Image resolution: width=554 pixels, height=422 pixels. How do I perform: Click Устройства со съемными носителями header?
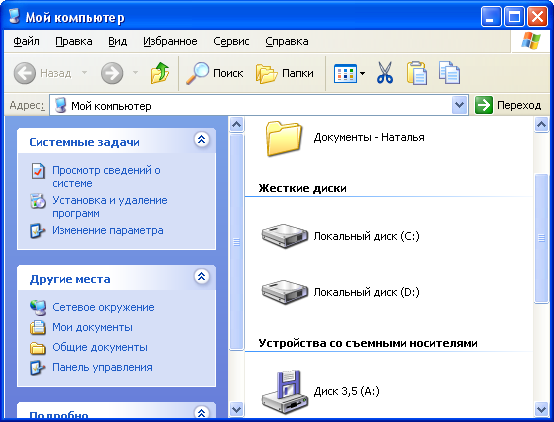tap(368, 343)
